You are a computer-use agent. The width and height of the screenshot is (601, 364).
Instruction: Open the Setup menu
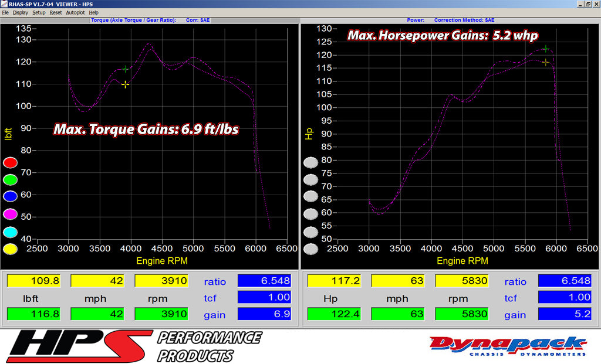(x=39, y=12)
